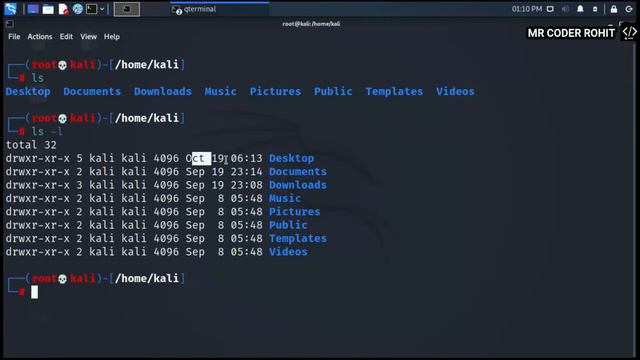The width and height of the screenshot is (640, 360).
Task: Click 'Music' in the first ls output
Action: [x=220, y=91]
